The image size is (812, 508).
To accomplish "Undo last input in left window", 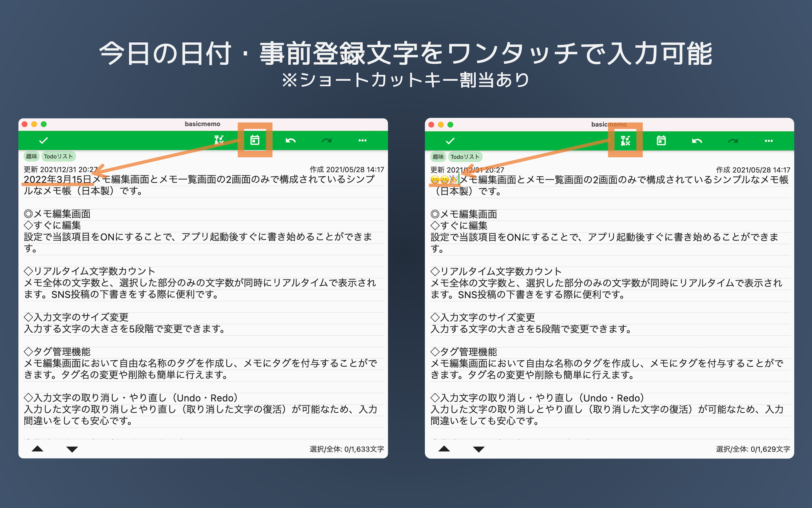I will pos(291,141).
